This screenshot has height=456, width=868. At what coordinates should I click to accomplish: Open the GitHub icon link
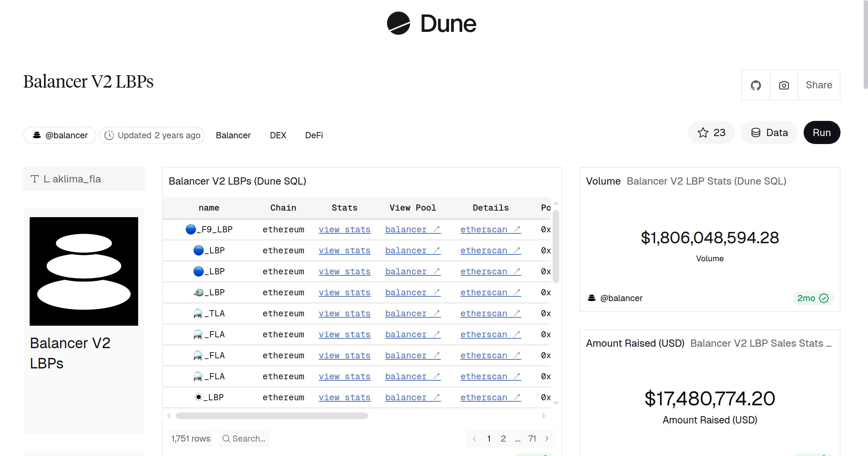[756, 85]
